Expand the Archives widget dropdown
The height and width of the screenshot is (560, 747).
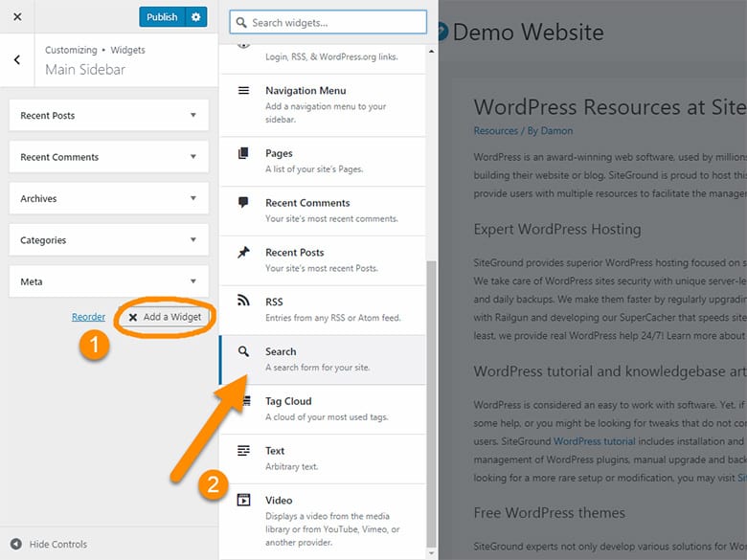pos(192,198)
